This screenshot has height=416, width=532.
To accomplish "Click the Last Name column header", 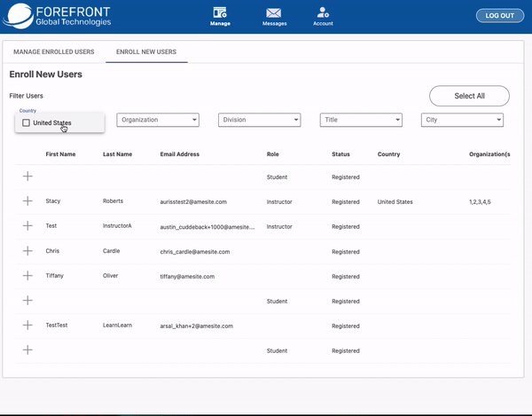I will point(117,154).
